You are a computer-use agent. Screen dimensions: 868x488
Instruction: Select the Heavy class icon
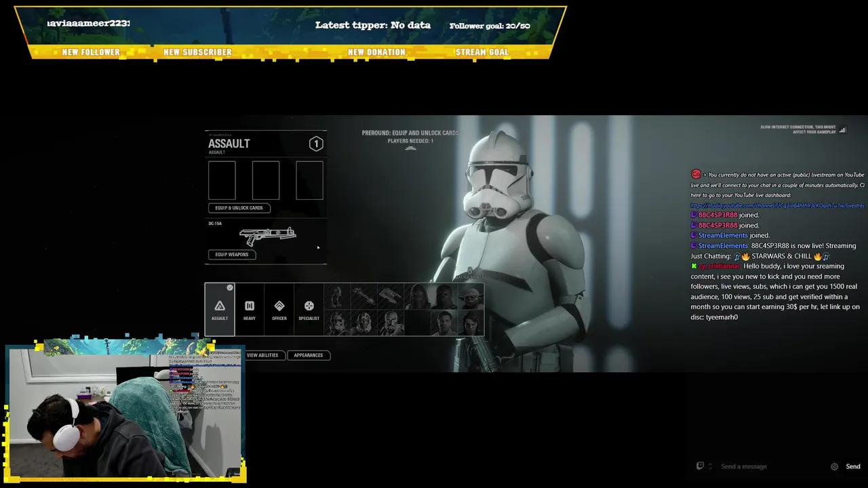[x=250, y=309]
